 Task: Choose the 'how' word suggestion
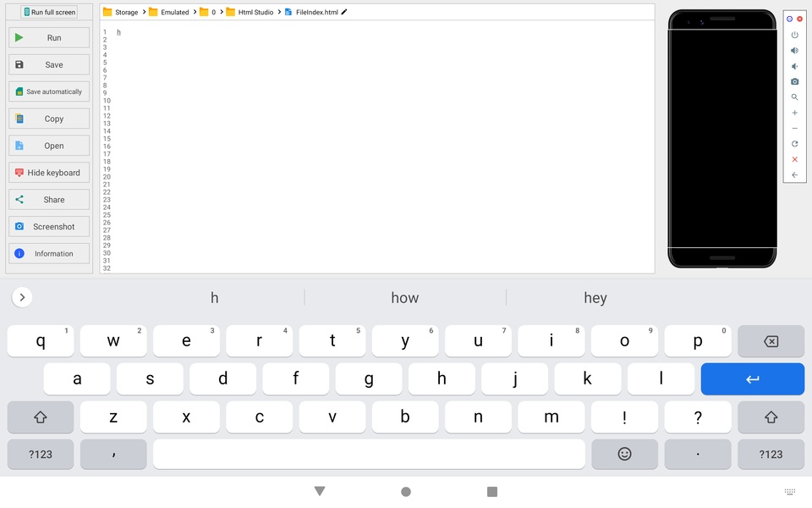404,297
